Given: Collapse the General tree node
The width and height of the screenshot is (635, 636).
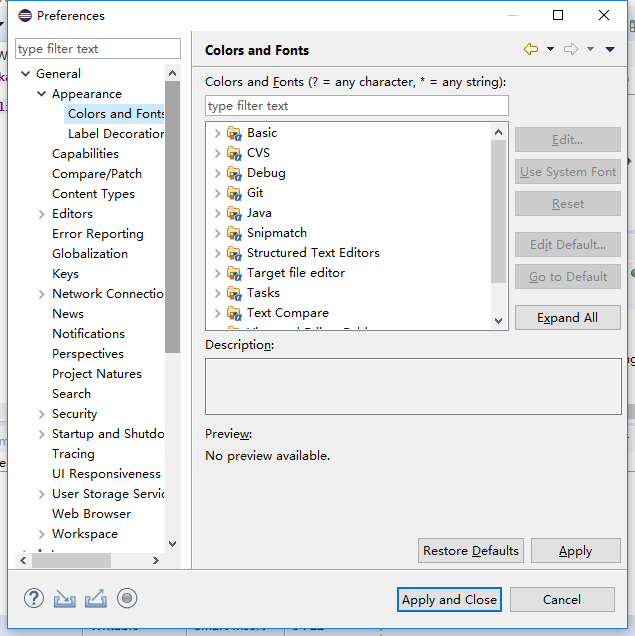Looking at the screenshot, I should pos(26,74).
